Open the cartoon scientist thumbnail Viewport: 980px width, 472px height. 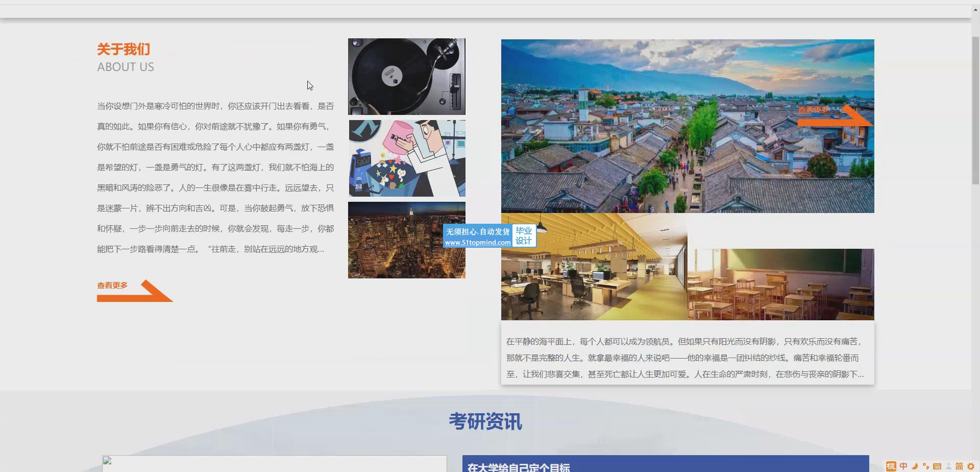coord(407,158)
